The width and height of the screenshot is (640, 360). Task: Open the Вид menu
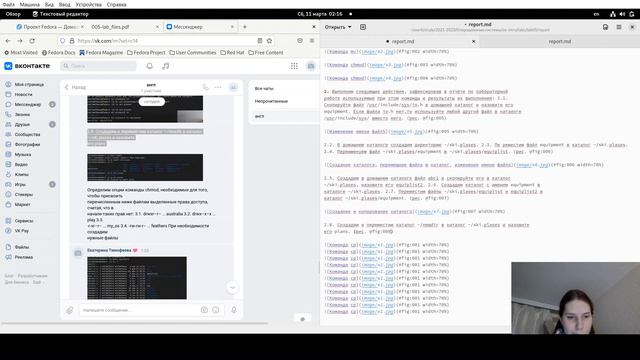click(x=49, y=4)
